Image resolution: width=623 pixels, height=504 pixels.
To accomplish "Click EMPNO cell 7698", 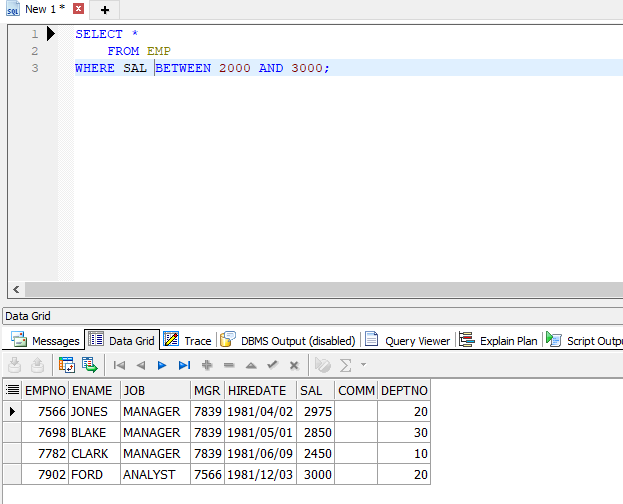I will (x=45, y=432).
